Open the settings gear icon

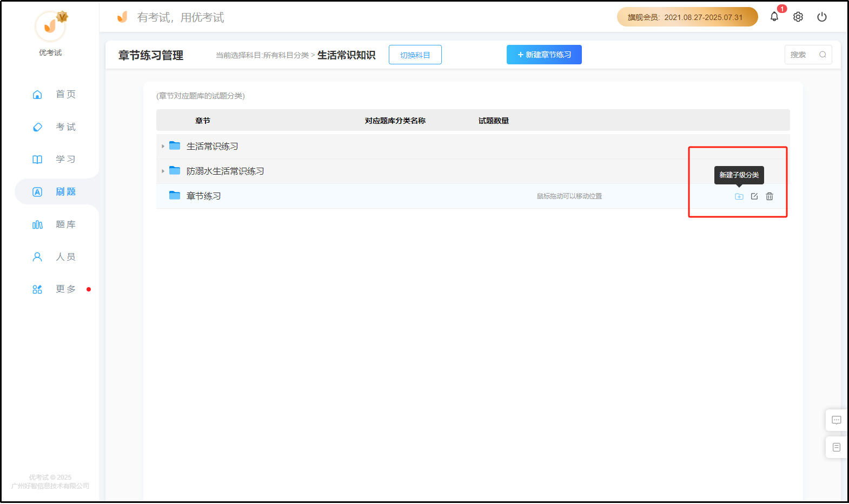pos(798,17)
